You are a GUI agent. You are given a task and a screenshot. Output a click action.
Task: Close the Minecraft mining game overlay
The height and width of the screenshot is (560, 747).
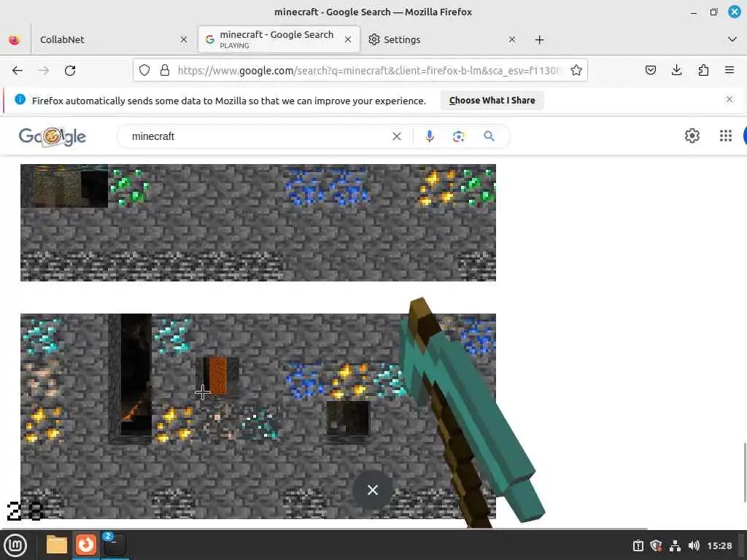(x=373, y=490)
